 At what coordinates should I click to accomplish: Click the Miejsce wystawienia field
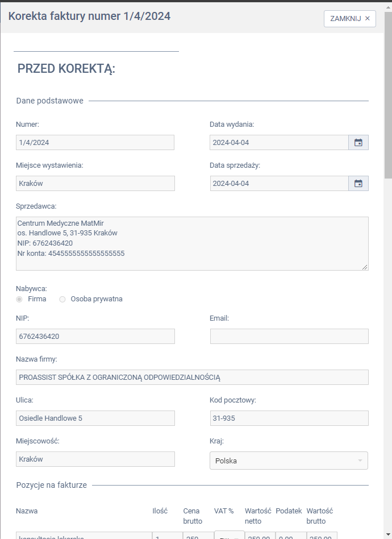(95, 184)
